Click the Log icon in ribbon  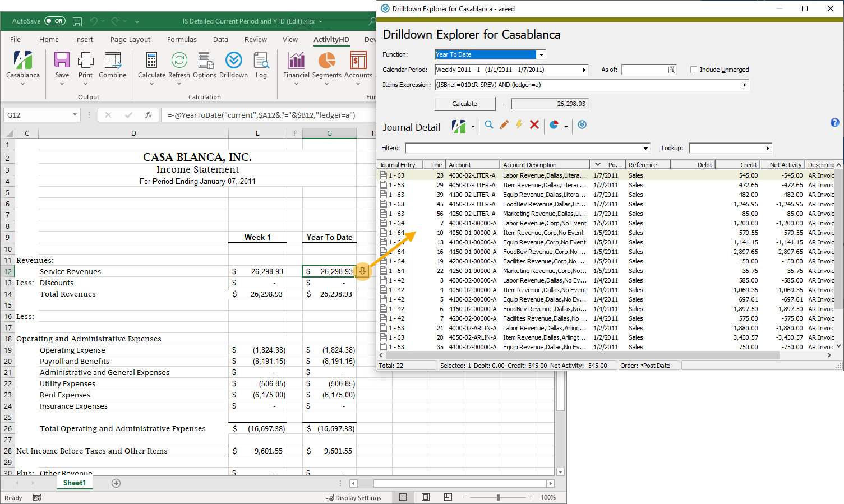(x=261, y=61)
